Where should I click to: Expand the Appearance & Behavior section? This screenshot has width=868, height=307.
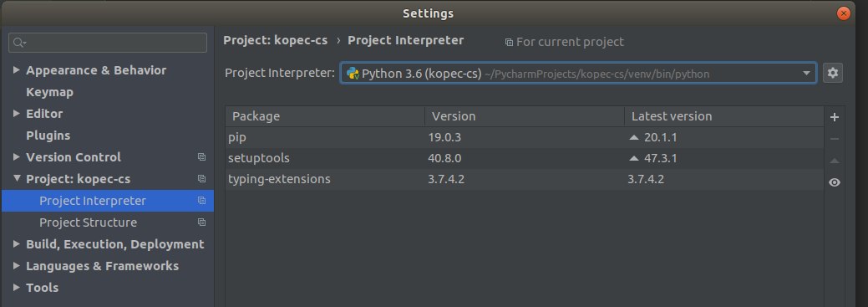17,69
